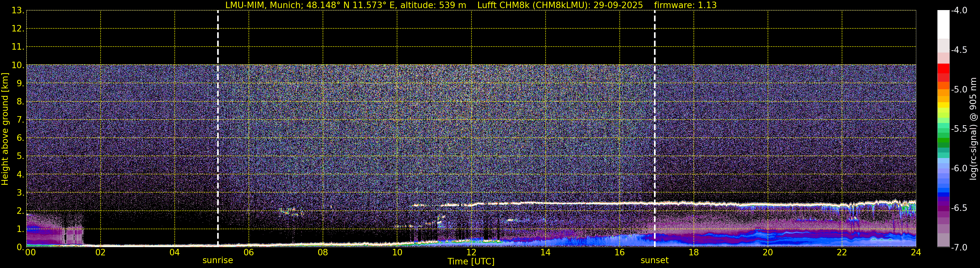Click the plot title 'LMU-MIM, Munich' text
The image size is (980, 268).
click(264, 5)
